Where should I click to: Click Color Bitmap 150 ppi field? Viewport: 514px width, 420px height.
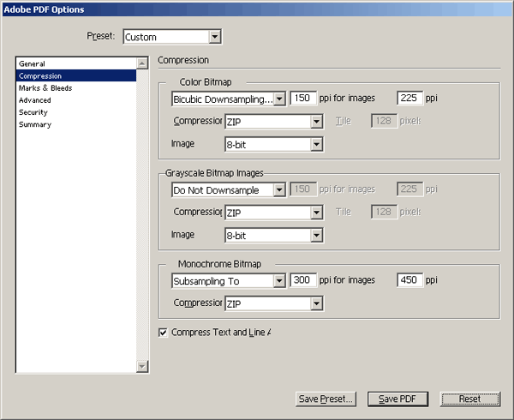303,98
